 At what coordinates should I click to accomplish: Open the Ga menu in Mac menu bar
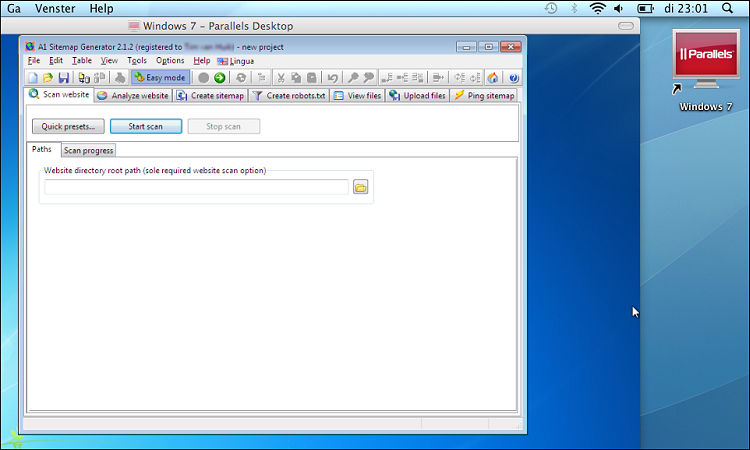click(14, 9)
